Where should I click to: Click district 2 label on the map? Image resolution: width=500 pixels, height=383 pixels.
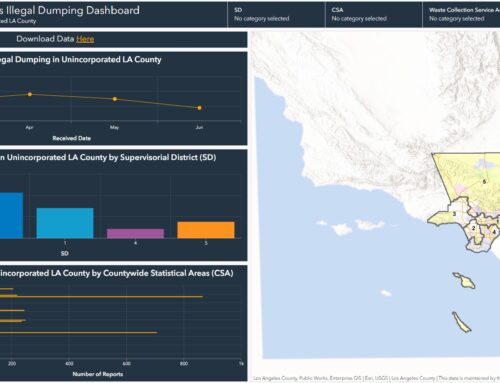473,228
